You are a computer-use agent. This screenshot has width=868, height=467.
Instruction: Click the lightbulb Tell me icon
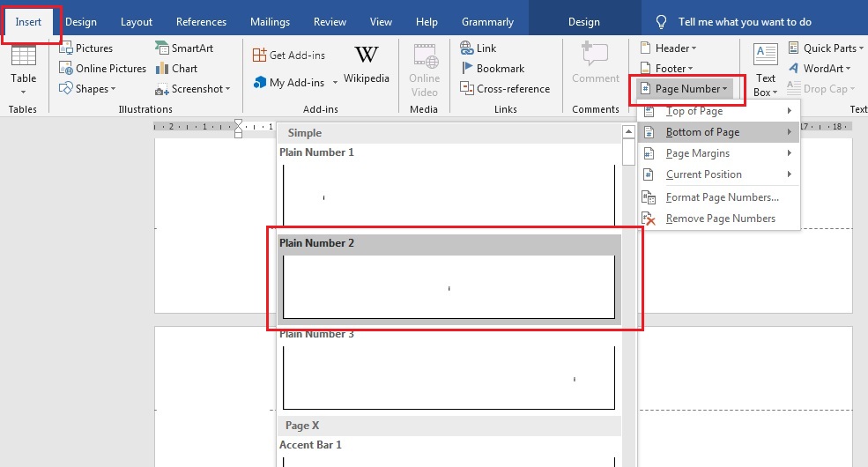tap(661, 22)
